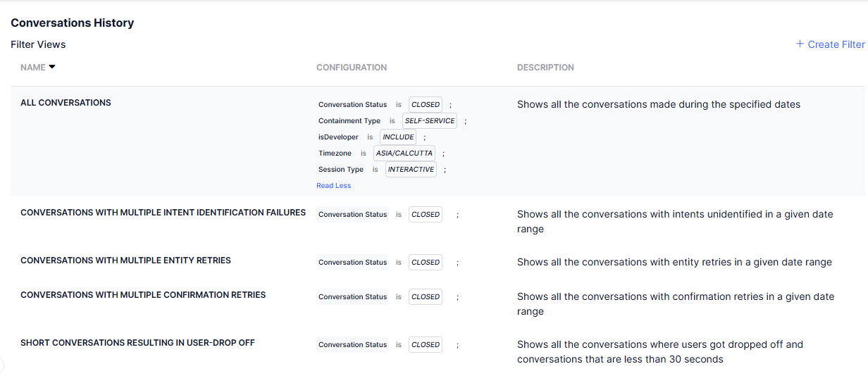
Task: Open Conversations with Multiple Confirmation Retries filter
Action: pyautogui.click(x=143, y=295)
